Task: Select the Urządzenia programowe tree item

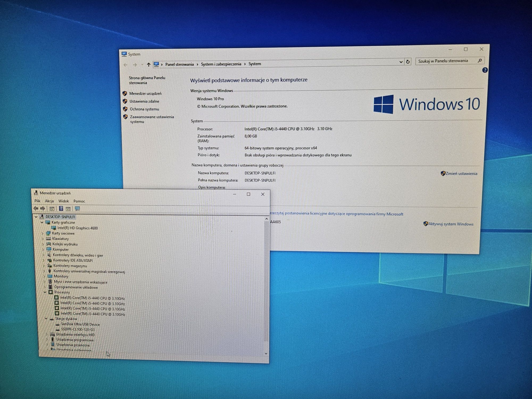Action: click(75, 340)
